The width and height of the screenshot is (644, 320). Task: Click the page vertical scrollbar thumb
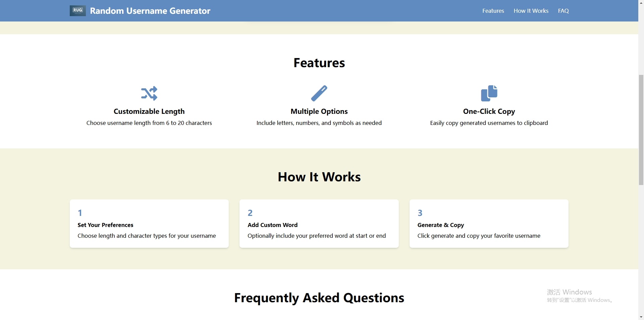[641, 130]
